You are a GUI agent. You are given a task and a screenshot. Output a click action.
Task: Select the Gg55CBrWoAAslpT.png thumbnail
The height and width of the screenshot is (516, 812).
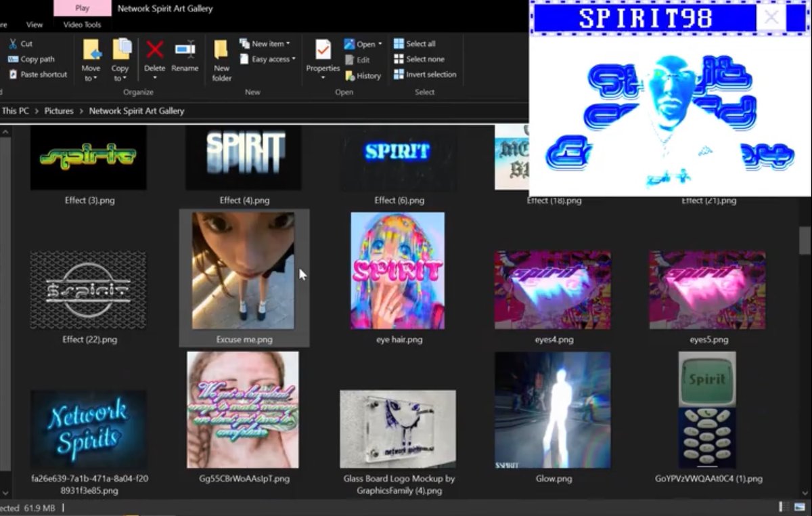click(x=243, y=410)
